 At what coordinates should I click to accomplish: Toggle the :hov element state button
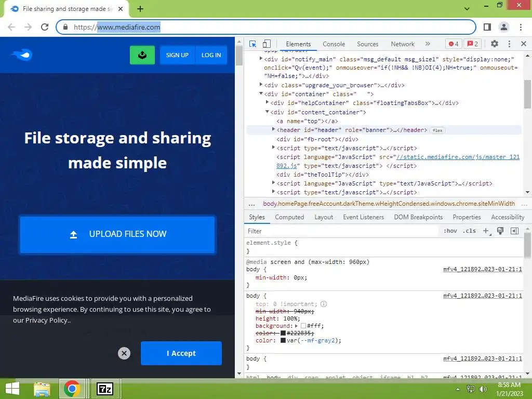tap(450, 231)
